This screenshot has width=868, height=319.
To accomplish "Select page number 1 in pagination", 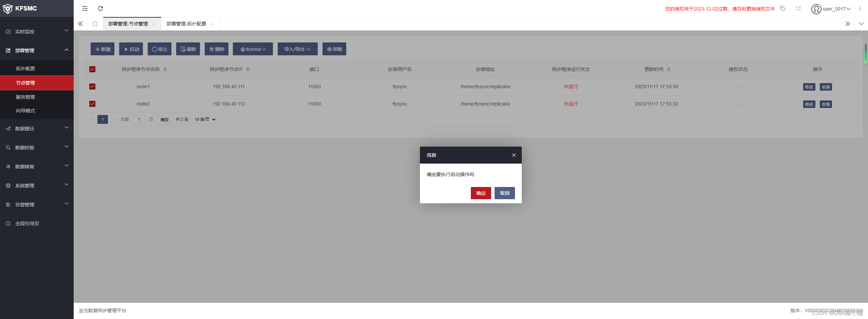I will (x=103, y=119).
